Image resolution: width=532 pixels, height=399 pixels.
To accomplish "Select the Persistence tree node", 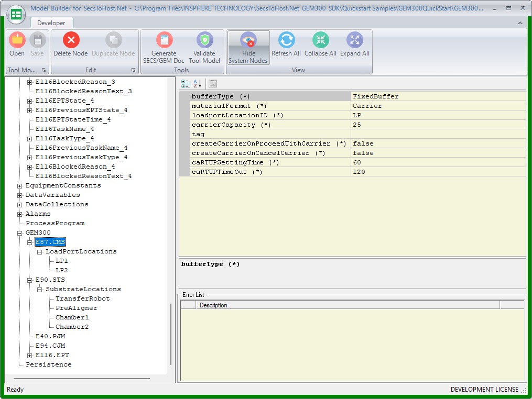I will pyautogui.click(x=49, y=364).
